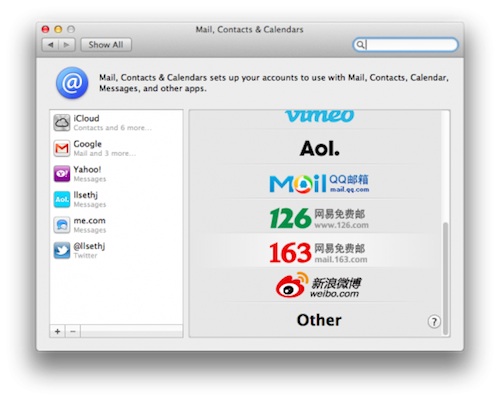Select the me.com Messages account icon

(62, 225)
